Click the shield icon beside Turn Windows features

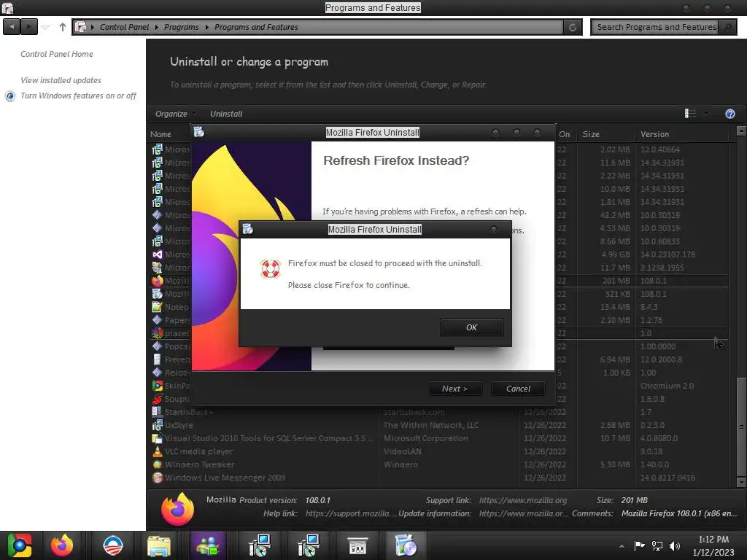coord(10,96)
